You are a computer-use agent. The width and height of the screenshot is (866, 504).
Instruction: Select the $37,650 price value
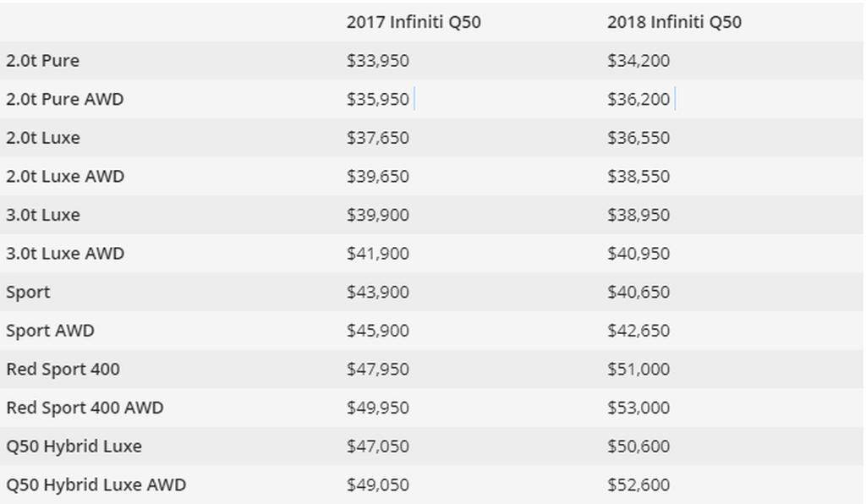tap(377, 138)
